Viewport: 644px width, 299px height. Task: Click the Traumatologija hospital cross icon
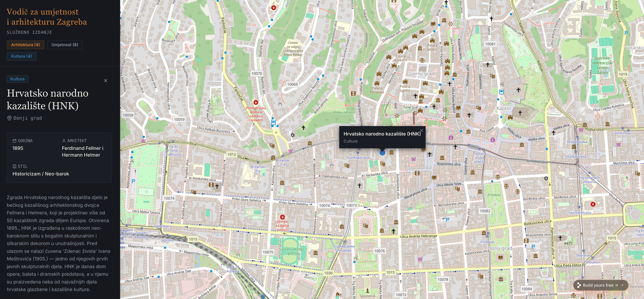coord(593,204)
